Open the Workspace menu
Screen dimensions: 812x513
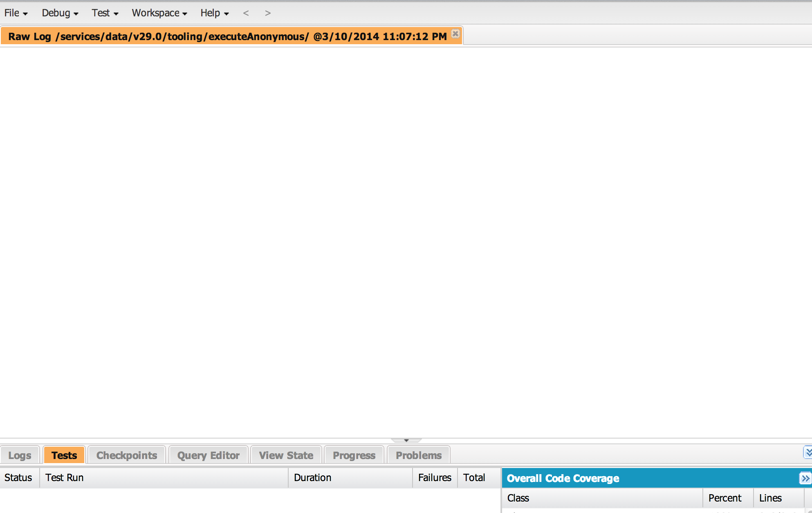[x=157, y=12]
